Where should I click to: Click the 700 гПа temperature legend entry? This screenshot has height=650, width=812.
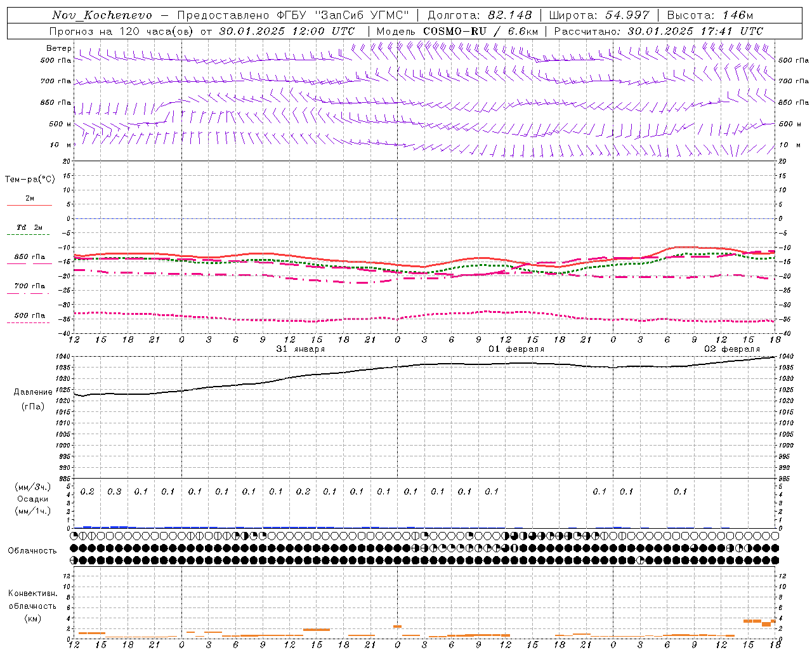coord(30,286)
